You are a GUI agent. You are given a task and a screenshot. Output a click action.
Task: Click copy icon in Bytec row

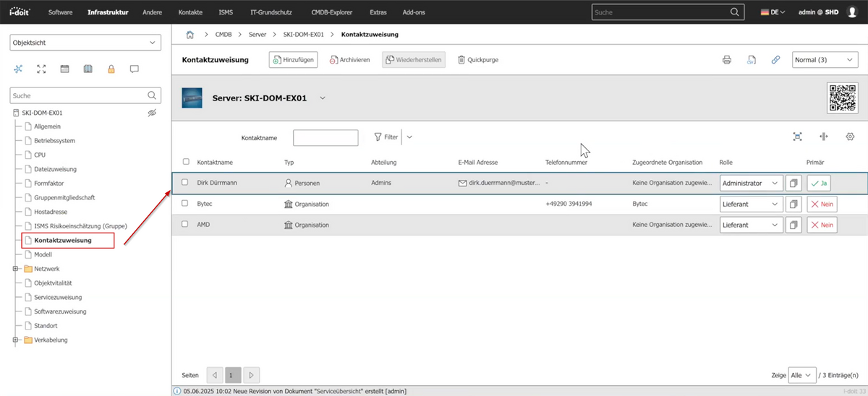794,205
